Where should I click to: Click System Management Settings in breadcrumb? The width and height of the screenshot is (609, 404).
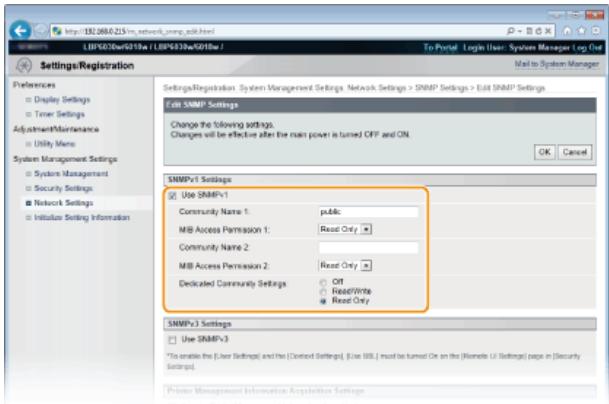[291, 88]
